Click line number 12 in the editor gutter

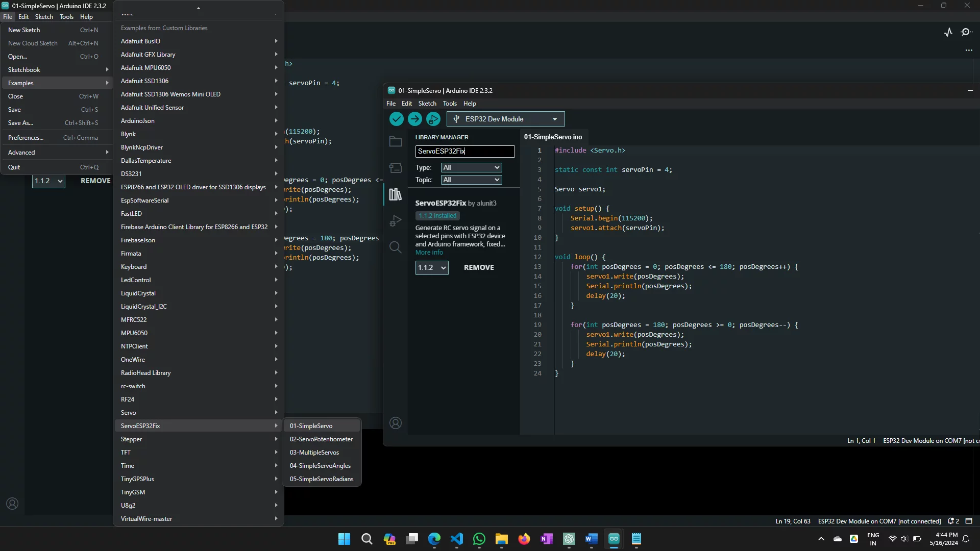tap(537, 257)
